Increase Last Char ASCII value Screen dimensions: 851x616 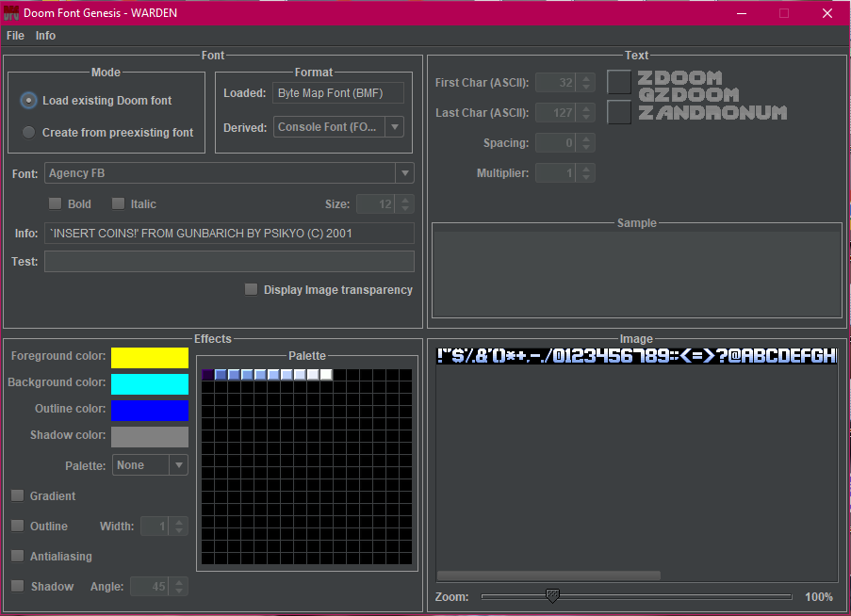pyautogui.click(x=586, y=109)
